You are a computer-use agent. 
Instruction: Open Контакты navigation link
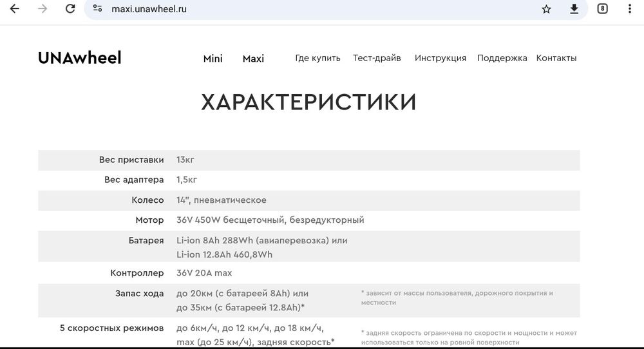(x=556, y=59)
